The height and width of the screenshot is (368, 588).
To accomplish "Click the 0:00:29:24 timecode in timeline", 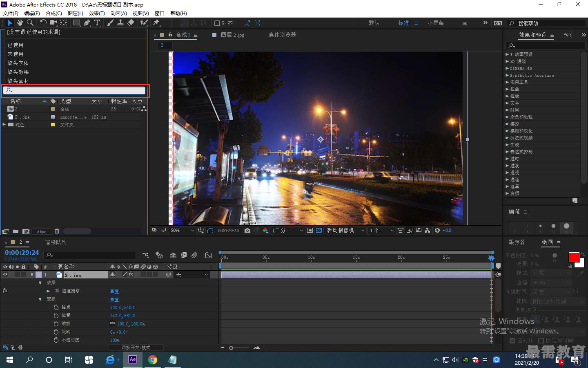I will click(22, 253).
